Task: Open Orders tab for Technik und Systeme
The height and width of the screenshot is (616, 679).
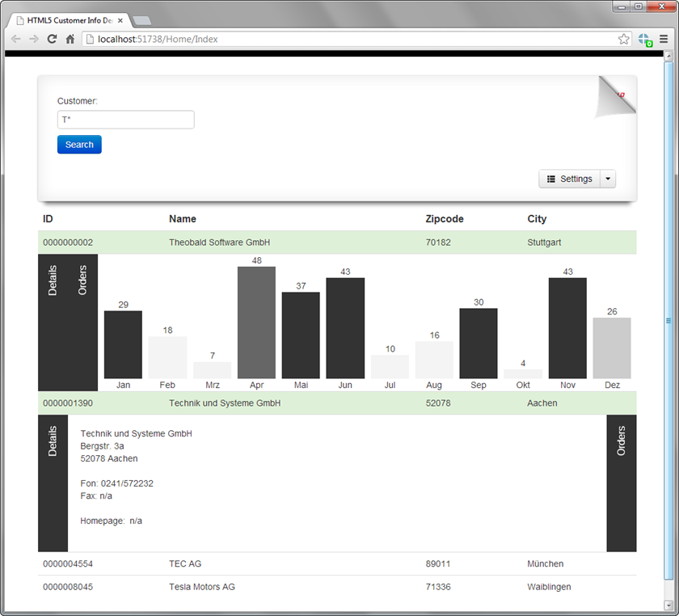Action: pos(621,441)
